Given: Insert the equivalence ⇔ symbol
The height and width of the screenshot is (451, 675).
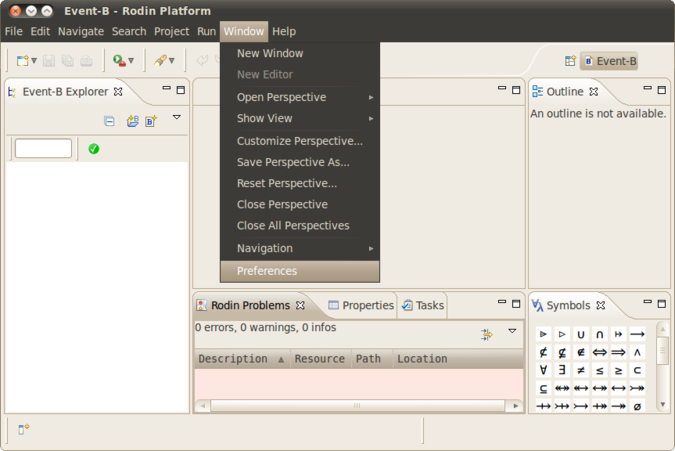Looking at the screenshot, I should pyautogui.click(x=600, y=352).
